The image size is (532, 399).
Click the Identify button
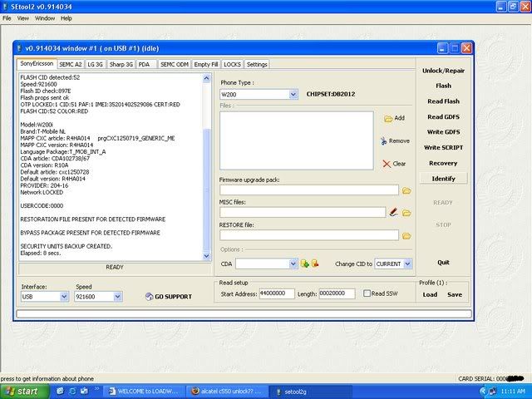(443, 179)
